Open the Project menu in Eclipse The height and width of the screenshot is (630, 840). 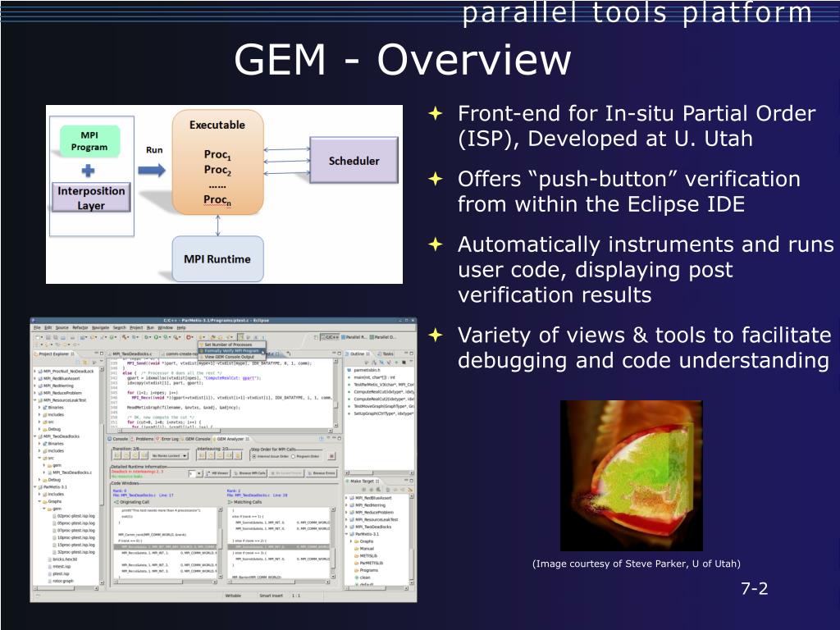(x=137, y=327)
